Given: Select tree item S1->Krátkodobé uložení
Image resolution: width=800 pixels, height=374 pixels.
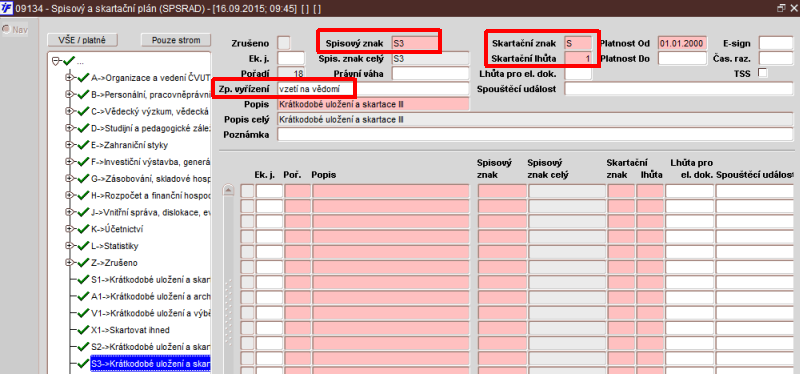Looking at the screenshot, I should point(150,280).
